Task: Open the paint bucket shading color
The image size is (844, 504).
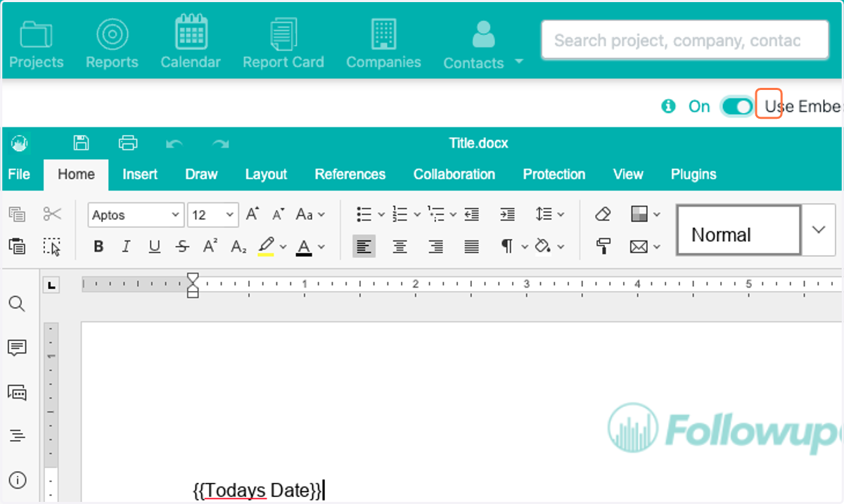Action: (543, 246)
